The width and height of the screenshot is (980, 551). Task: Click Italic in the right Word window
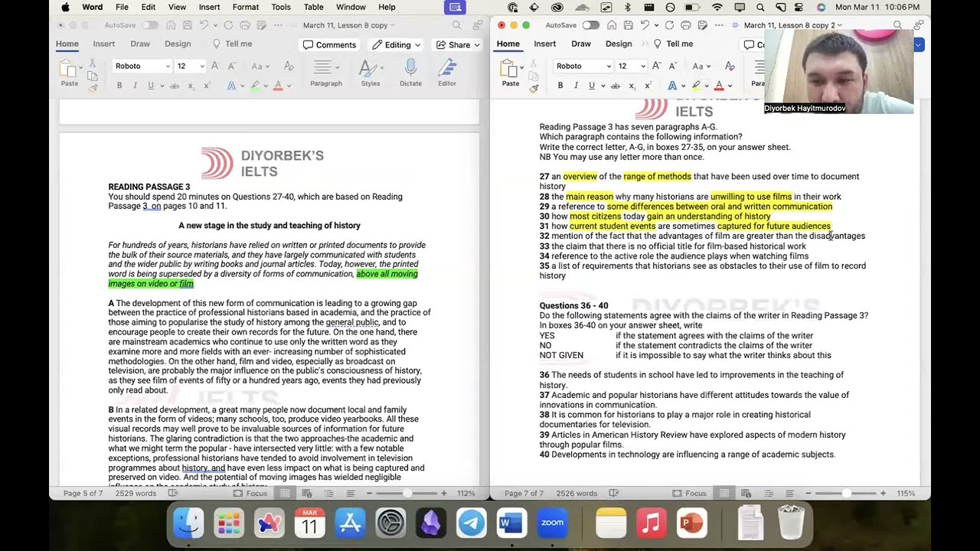coord(576,86)
